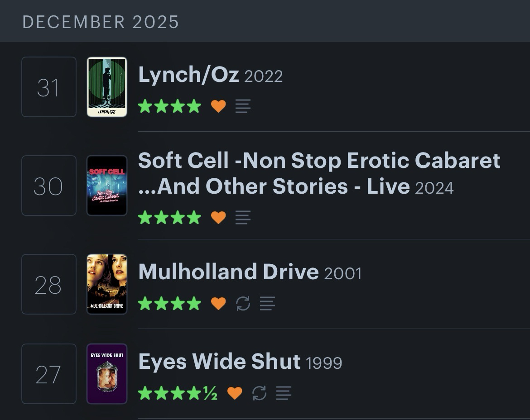This screenshot has width=530, height=420.
Task: Click the Soft Cell poster thumbnail
Action: pyautogui.click(x=107, y=186)
